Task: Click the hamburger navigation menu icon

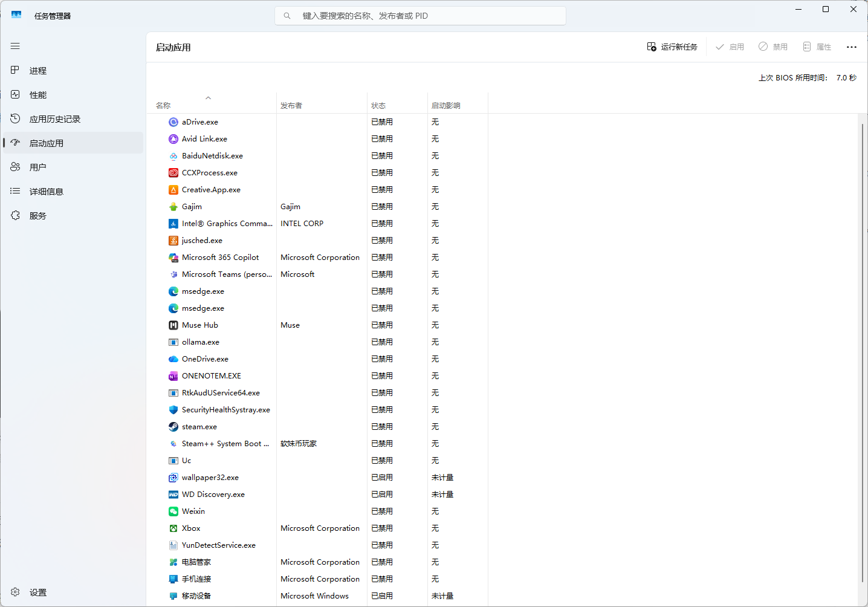Action: 15,46
